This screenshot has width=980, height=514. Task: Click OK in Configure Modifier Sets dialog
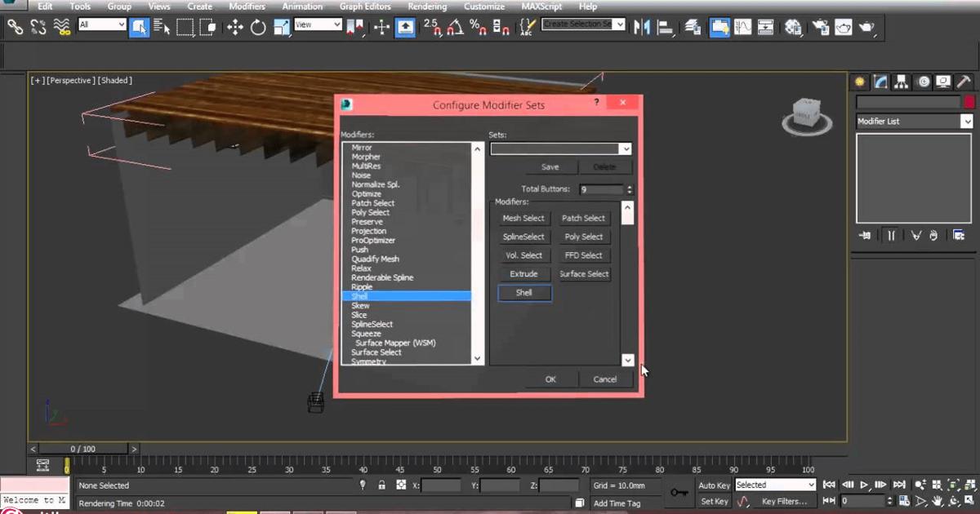coord(550,379)
